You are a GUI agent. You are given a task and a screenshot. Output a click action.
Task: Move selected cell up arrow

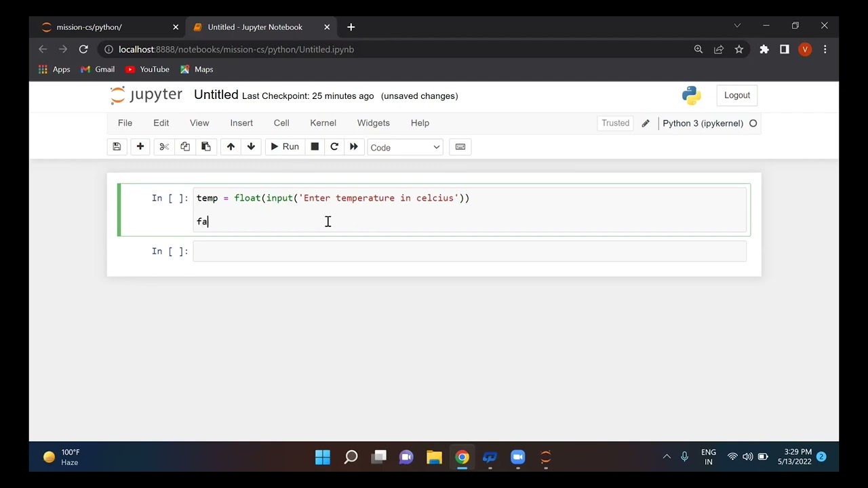pos(231,147)
